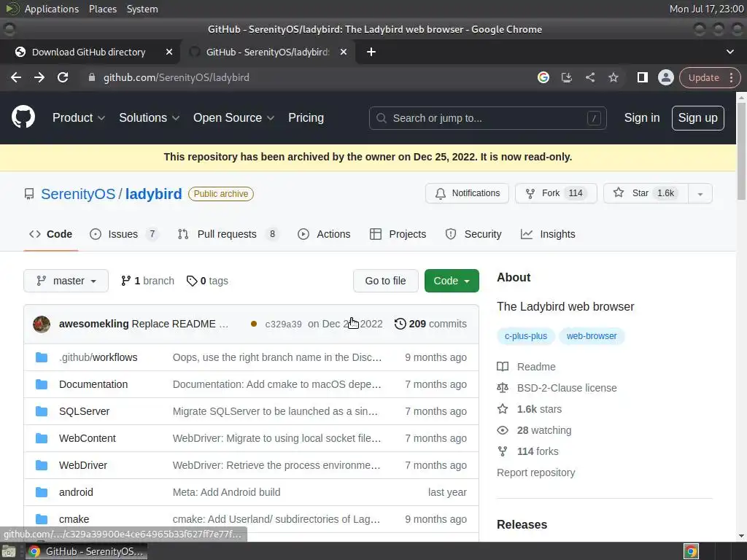
Task: Open the Security tab
Action: (473, 234)
